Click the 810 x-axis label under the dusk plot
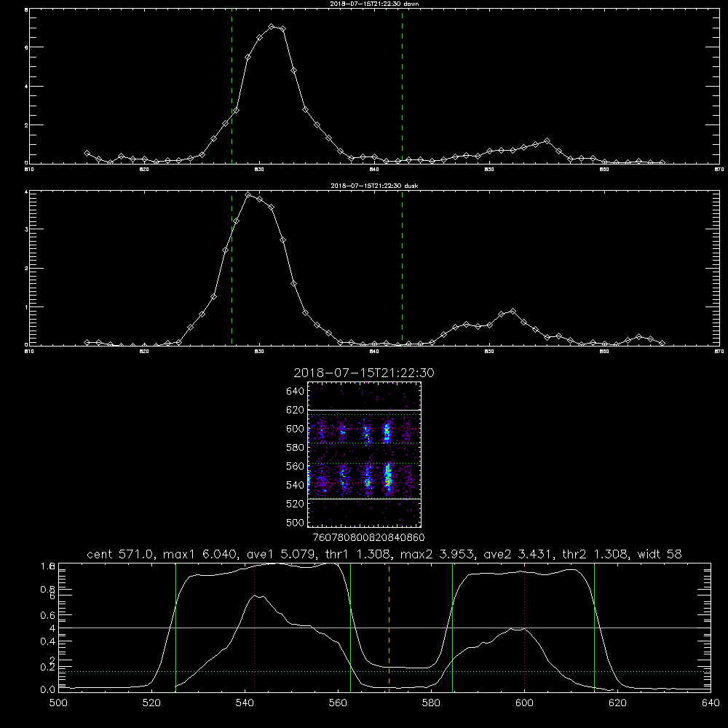The image size is (728, 728). tap(29, 352)
